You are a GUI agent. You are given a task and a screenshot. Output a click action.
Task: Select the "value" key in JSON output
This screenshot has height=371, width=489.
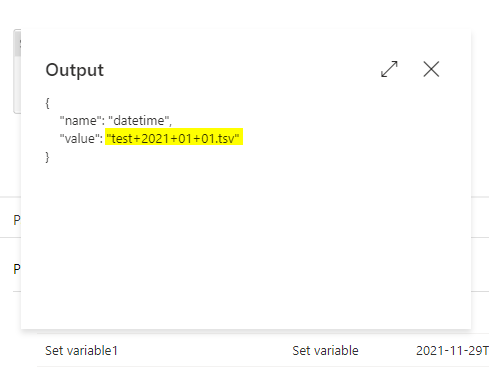click(79, 138)
